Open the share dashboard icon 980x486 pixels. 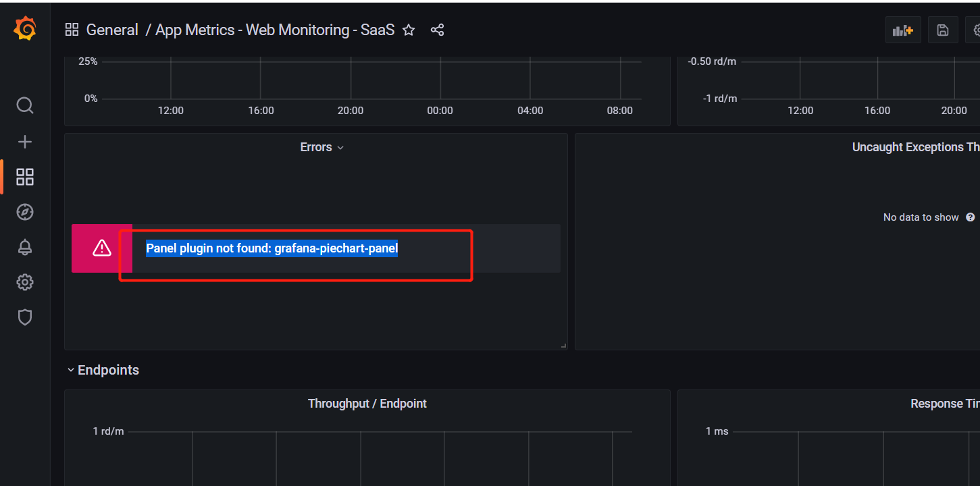coord(437,30)
